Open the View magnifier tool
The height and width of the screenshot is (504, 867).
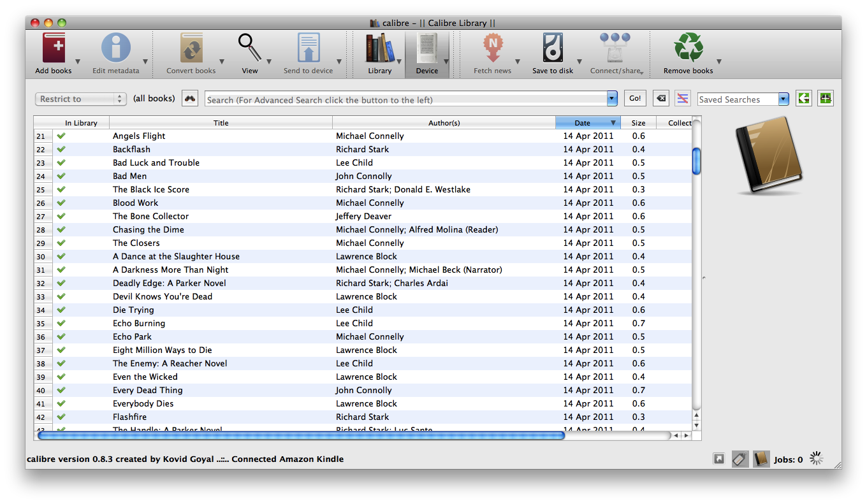[x=249, y=49]
